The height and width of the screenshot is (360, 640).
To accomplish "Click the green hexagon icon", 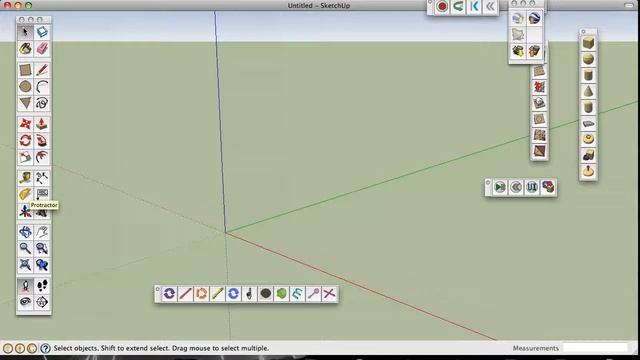I will pyautogui.click(x=281, y=293).
